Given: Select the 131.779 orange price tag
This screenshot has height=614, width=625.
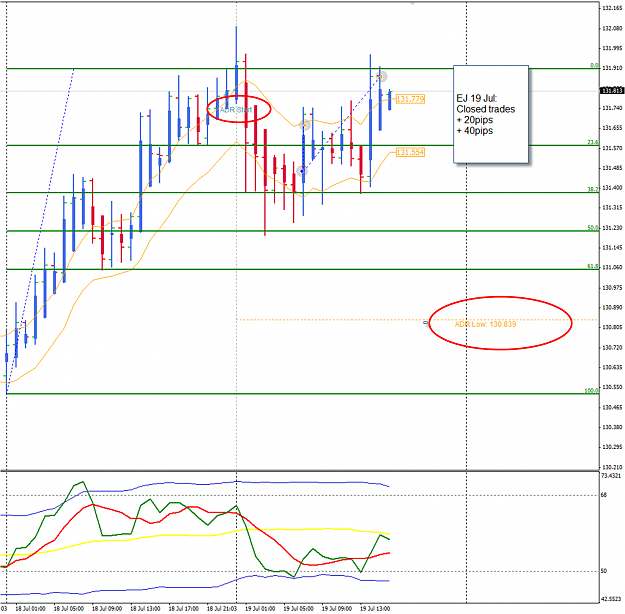Looking at the screenshot, I should (411, 99).
